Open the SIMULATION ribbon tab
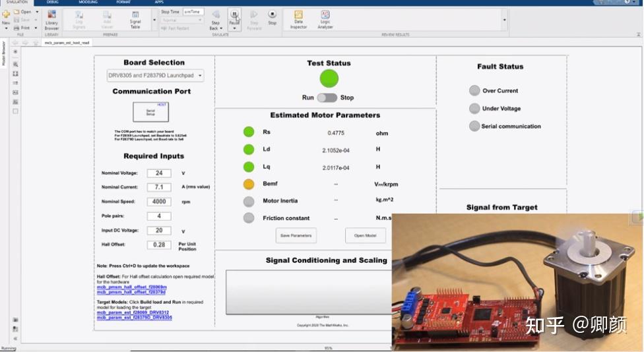The image size is (644, 352). [x=16, y=2]
